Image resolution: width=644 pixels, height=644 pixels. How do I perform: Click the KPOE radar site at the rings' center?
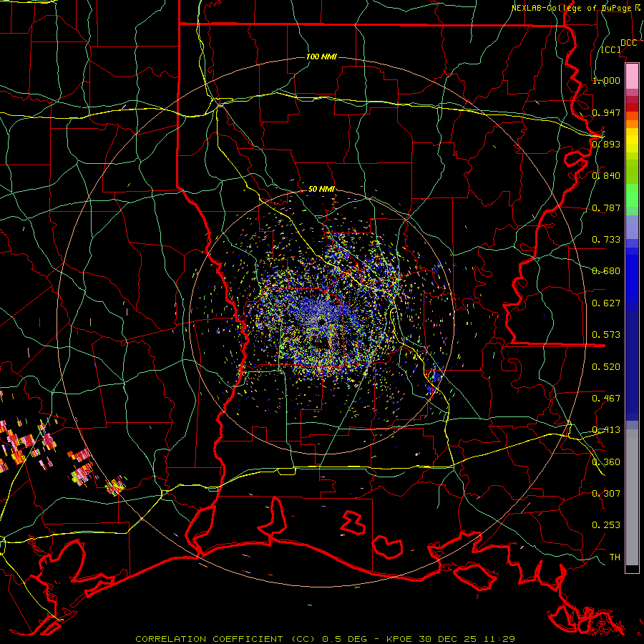[x=321, y=321]
